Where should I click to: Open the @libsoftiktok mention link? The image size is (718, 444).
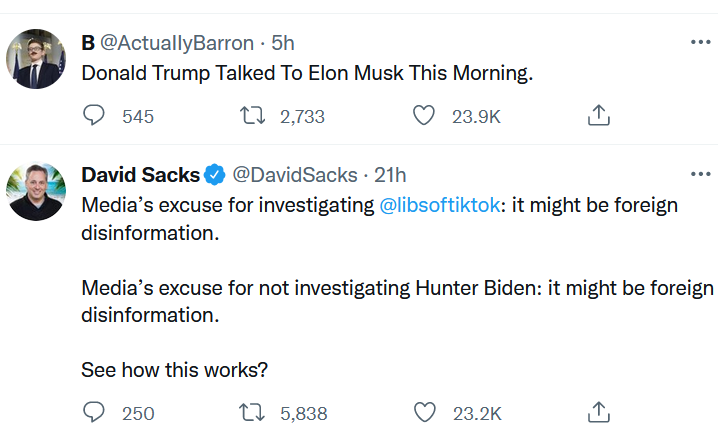point(440,205)
